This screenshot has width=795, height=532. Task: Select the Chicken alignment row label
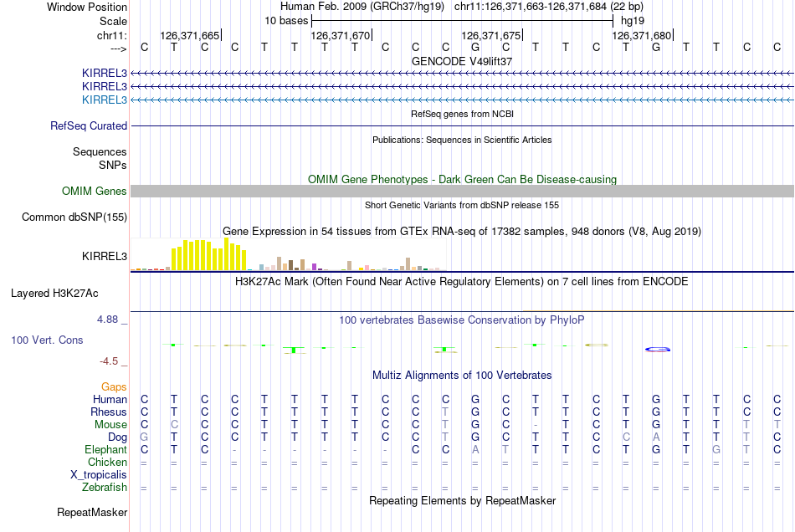(107, 462)
